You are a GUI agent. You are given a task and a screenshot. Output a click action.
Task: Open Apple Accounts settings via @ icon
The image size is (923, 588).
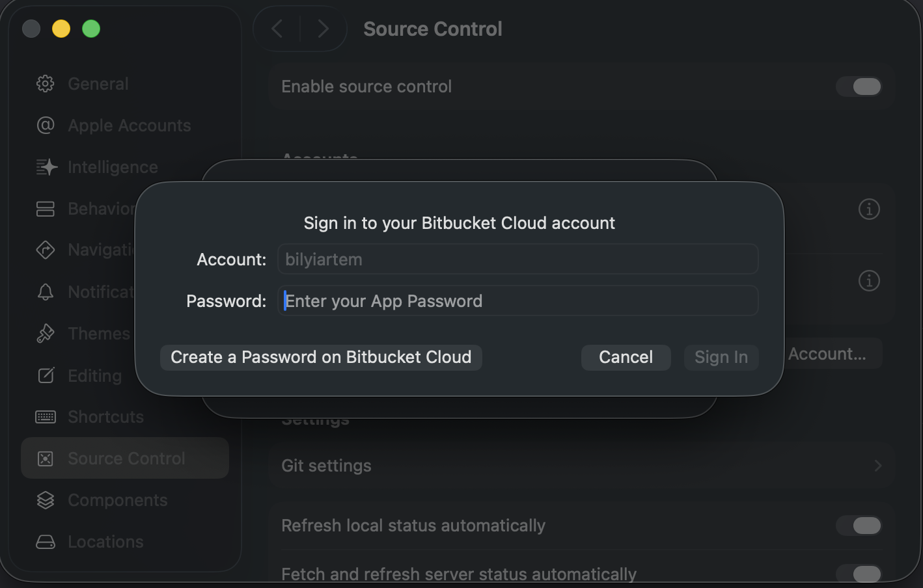[46, 125]
